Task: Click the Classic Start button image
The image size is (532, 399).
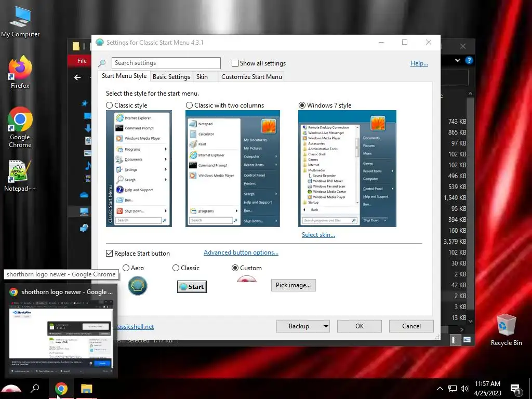Action: click(192, 287)
